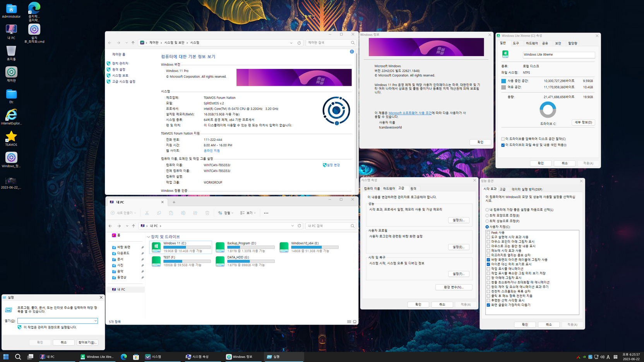Click the large-icons view toggle in 내 PC status bar
Screen dimensions: 644x362
click(x=355, y=322)
